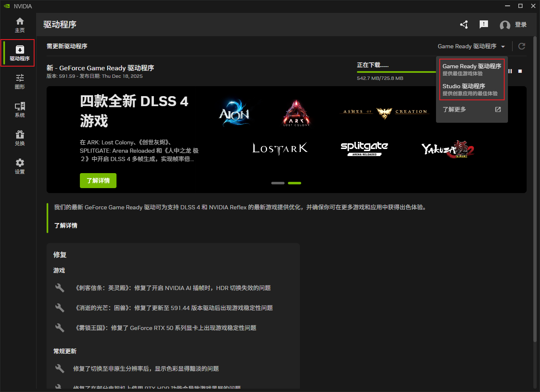
Task: Open the 兑换 redeem sidebar item
Action: (20, 138)
